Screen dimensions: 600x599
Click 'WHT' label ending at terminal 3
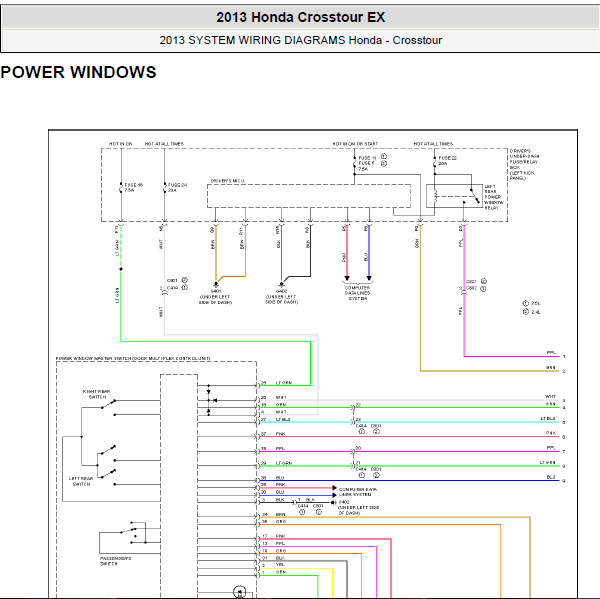[550, 397]
